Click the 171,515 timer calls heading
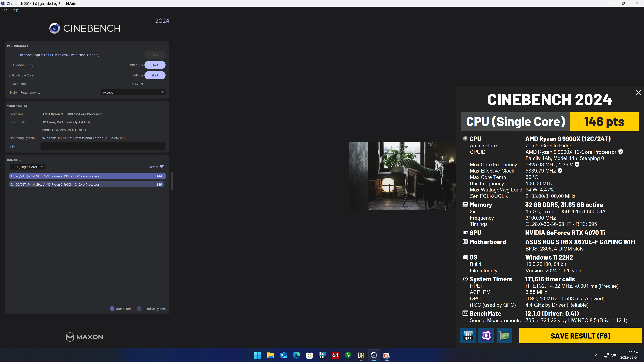The width and height of the screenshot is (644, 362). (550, 279)
